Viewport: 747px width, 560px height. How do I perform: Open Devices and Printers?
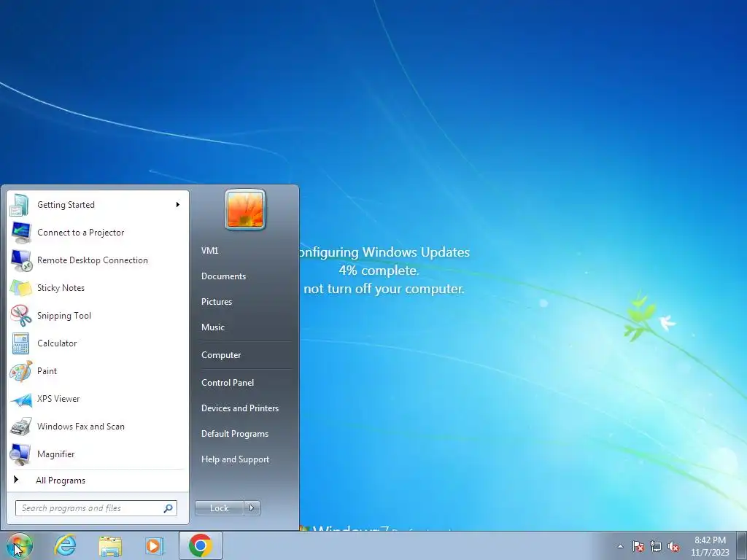pyautogui.click(x=239, y=408)
